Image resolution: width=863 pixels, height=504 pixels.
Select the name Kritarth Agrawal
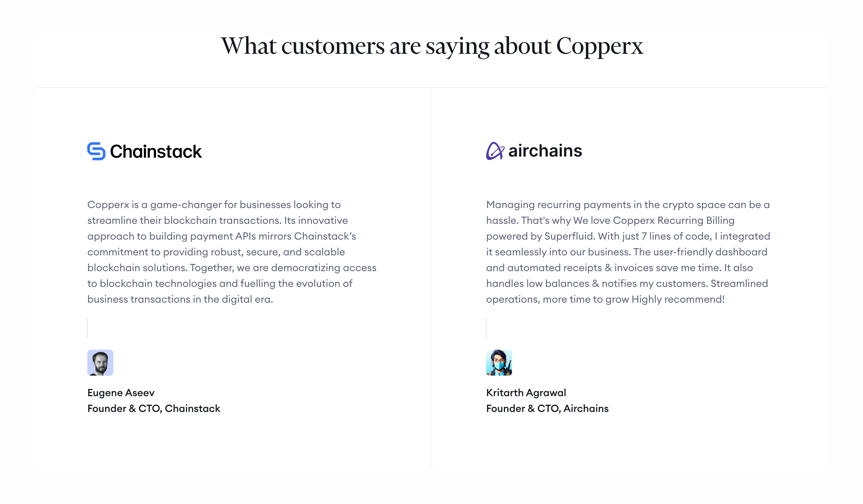526,393
